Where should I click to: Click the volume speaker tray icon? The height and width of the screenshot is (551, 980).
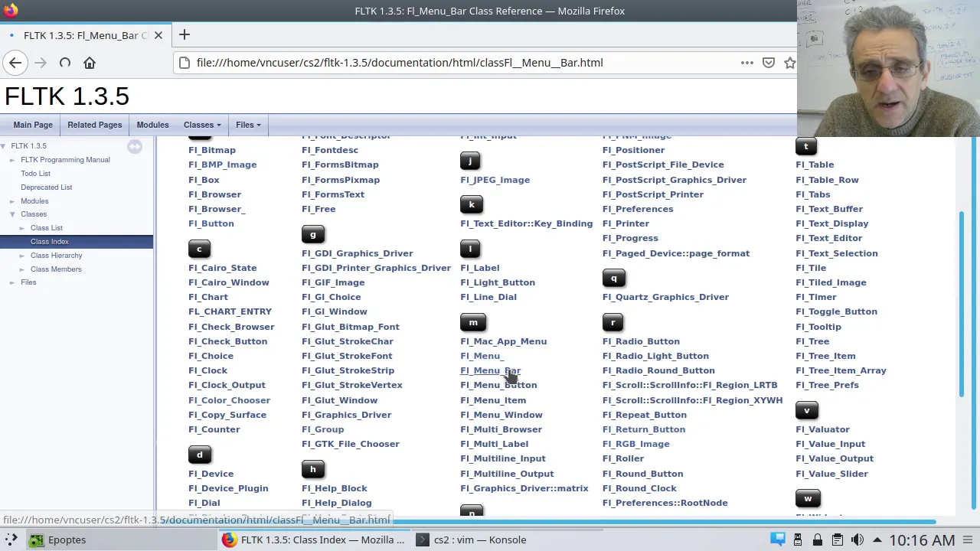pos(857,540)
